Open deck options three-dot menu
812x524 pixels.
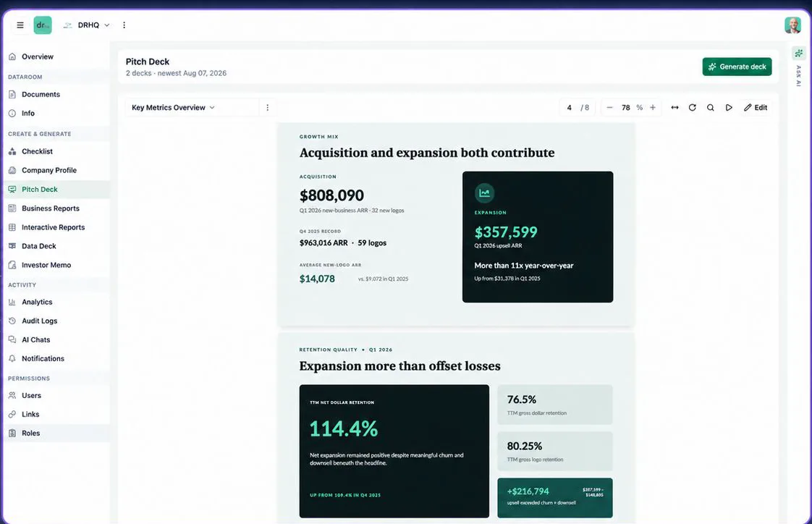coord(267,107)
